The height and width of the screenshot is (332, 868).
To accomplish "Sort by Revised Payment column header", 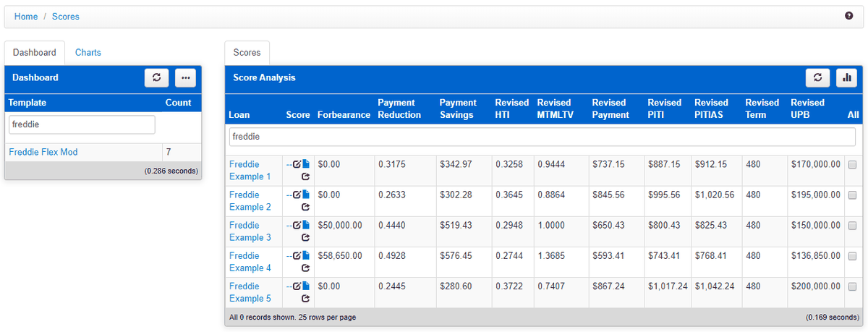I will [x=610, y=109].
